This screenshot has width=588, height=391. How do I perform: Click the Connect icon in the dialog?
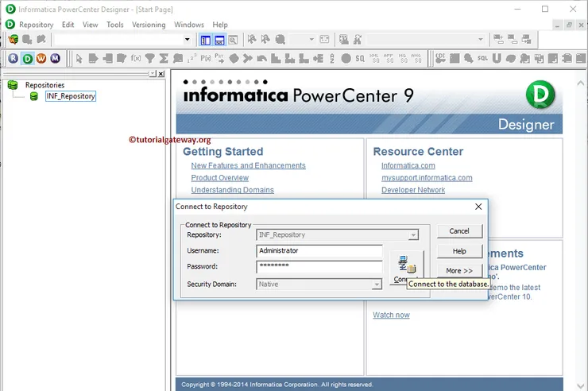(x=407, y=269)
